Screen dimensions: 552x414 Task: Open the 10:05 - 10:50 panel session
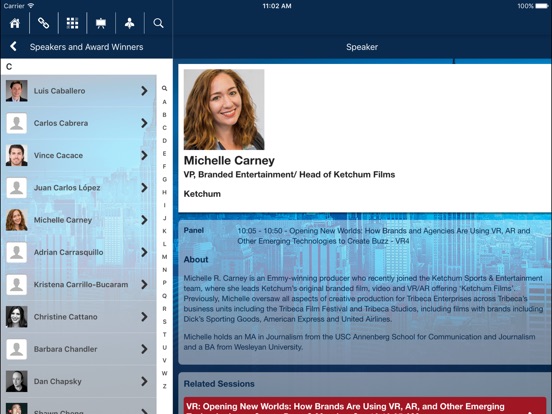click(384, 236)
